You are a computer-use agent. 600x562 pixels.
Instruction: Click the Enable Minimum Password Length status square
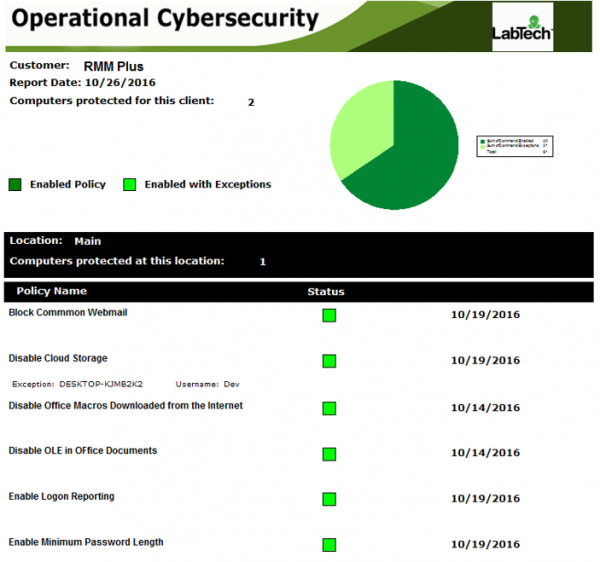click(x=329, y=545)
